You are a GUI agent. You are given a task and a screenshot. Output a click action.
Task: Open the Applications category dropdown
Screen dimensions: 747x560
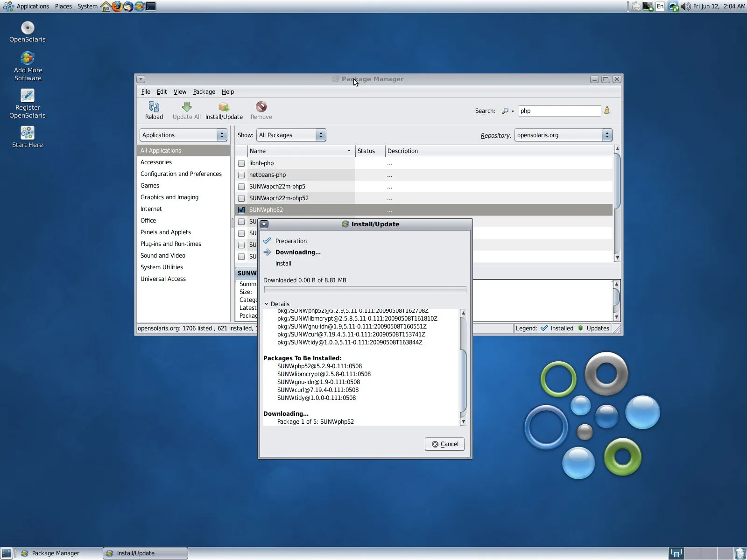coord(183,135)
